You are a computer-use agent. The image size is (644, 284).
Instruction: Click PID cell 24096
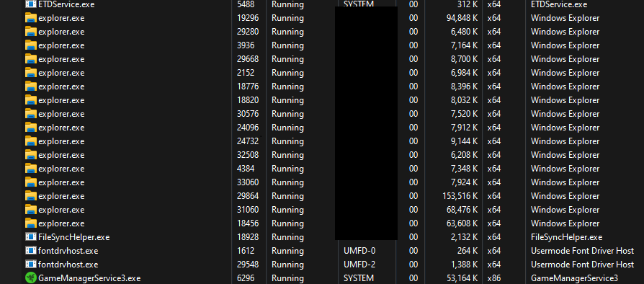[x=248, y=128]
